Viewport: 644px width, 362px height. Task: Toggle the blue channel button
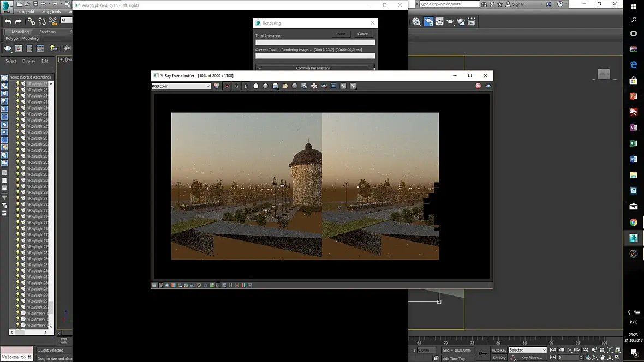(x=246, y=86)
